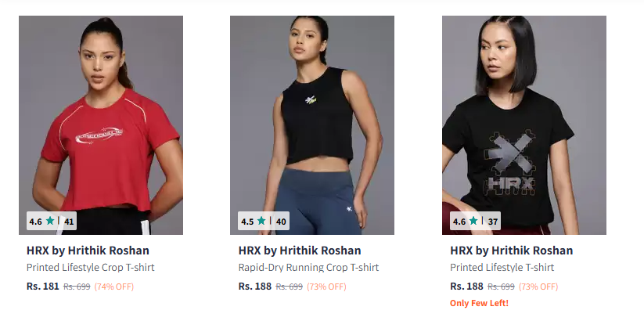Click the 4.5 | 40 rating badge
Viewport: 644px width, 321px height.
coord(263,221)
